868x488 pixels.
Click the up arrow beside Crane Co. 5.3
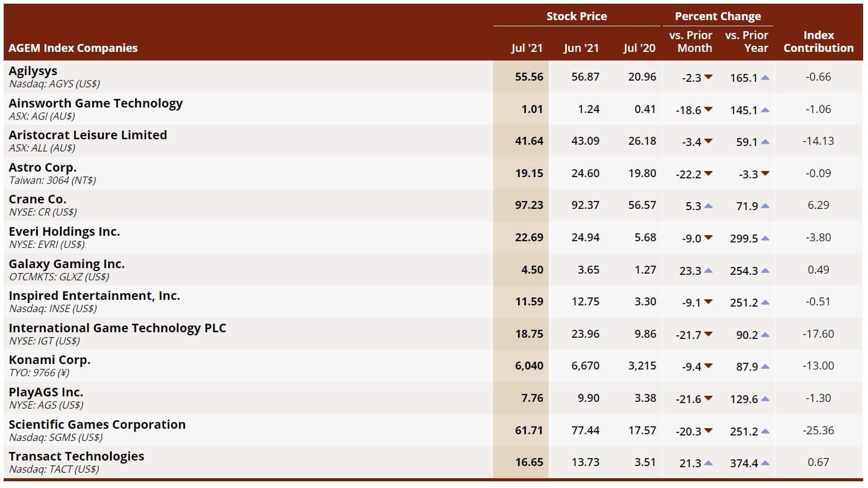point(708,206)
